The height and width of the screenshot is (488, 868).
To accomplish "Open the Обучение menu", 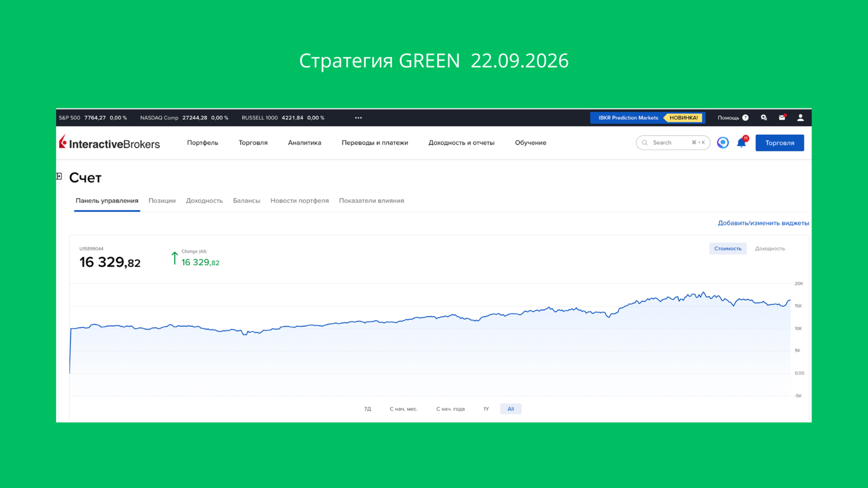I will (530, 143).
